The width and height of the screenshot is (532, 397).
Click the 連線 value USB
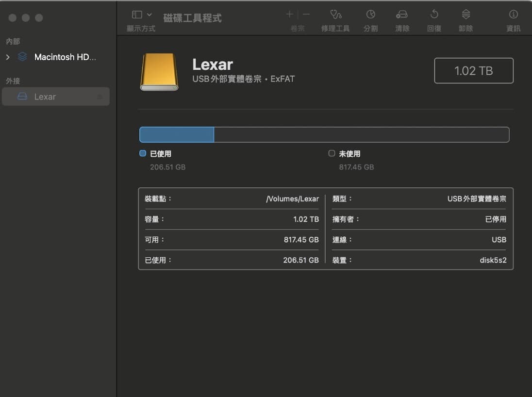click(499, 240)
